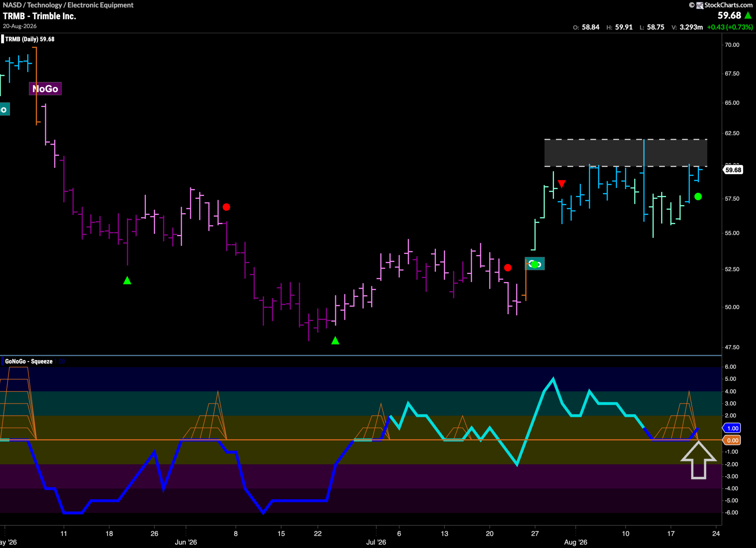Viewport: 756px width, 548px height.
Task: Click the TRMB - Trimble Inc. title
Action: click(39, 16)
